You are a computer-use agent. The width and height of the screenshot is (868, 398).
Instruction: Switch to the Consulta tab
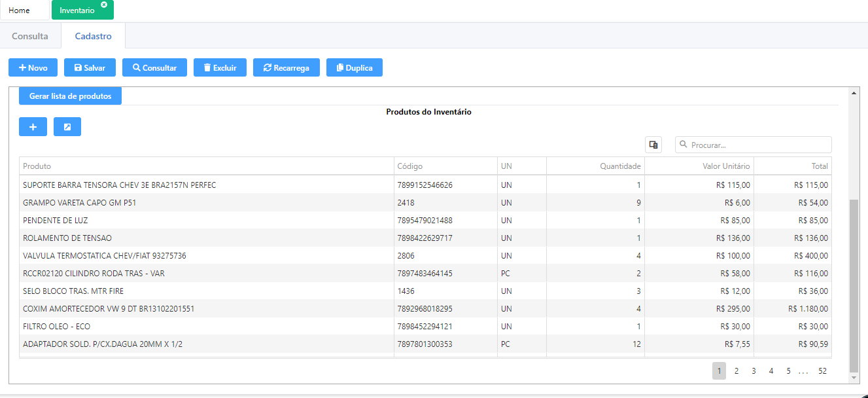coord(30,36)
